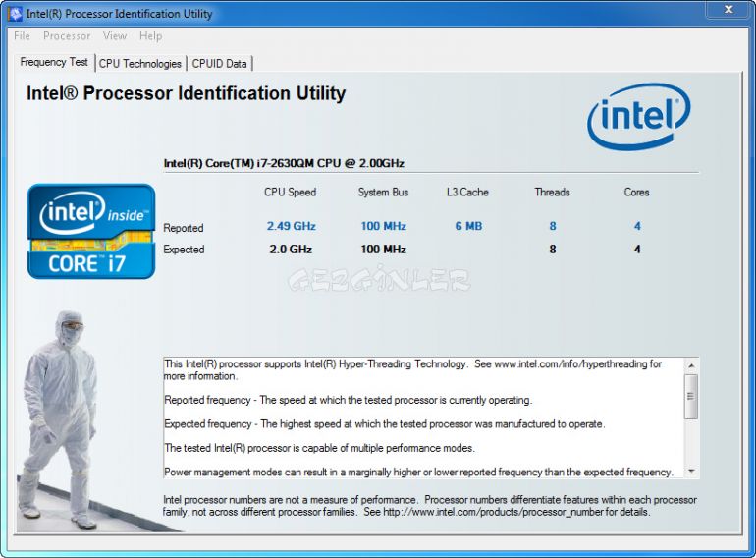Click the cleanroom technician image
The image size is (756, 558).
(60, 419)
